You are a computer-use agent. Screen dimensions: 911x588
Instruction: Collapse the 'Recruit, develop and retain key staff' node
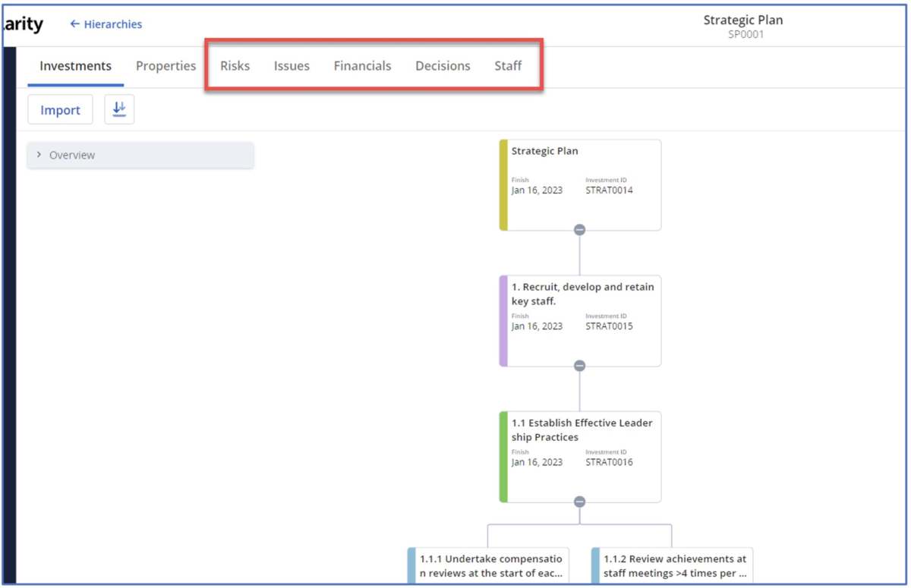tap(580, 365)
